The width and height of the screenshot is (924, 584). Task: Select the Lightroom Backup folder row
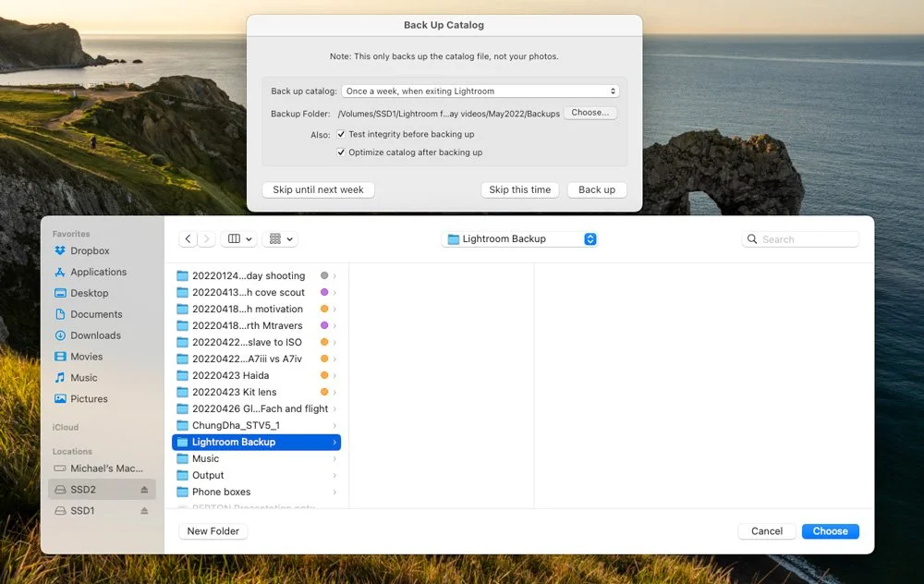[x=256, y=442]
